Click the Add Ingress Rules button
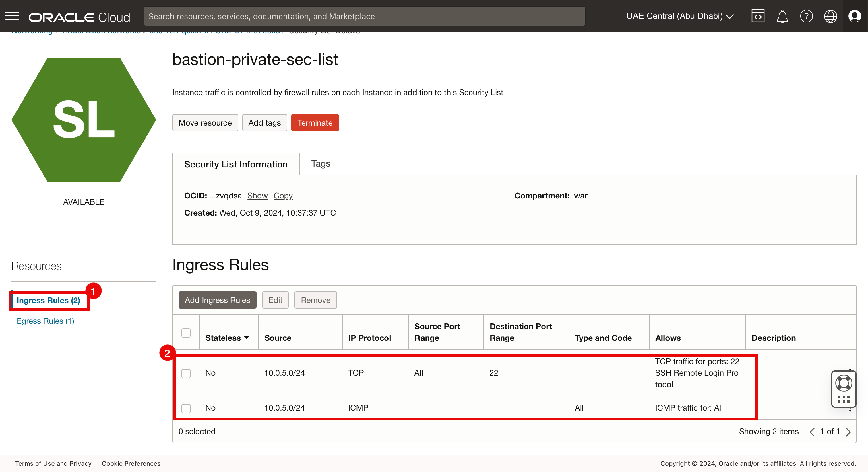 (x=217, y=300)
